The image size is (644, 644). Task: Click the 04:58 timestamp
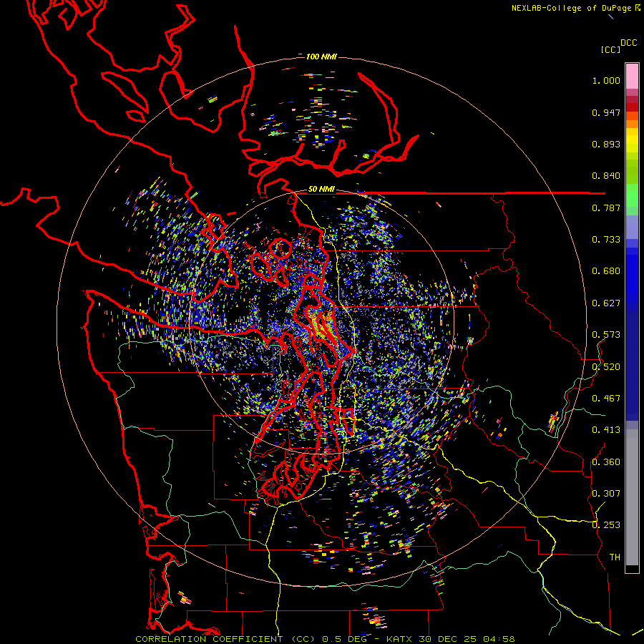click(499, 639)
